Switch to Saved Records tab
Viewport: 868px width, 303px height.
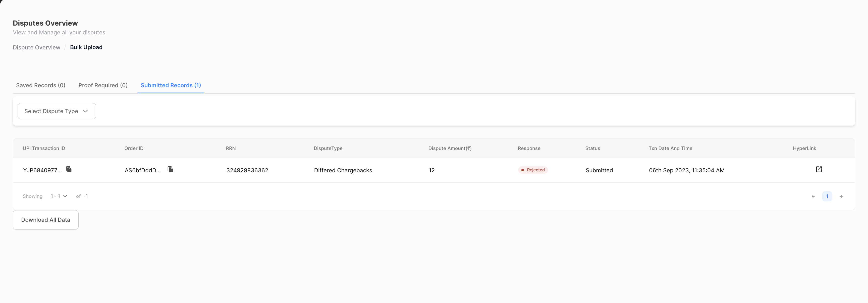tap(41, 86)
